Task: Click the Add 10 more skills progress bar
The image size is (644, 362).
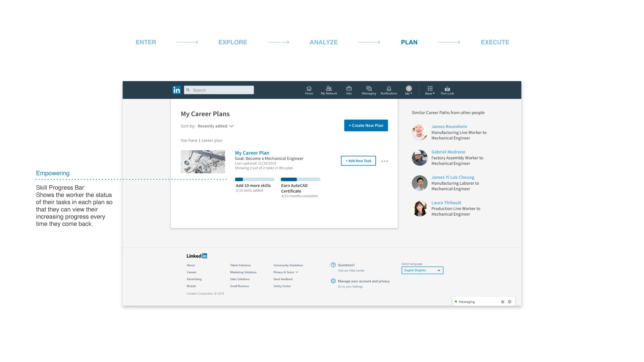Action: coord(255,179)
